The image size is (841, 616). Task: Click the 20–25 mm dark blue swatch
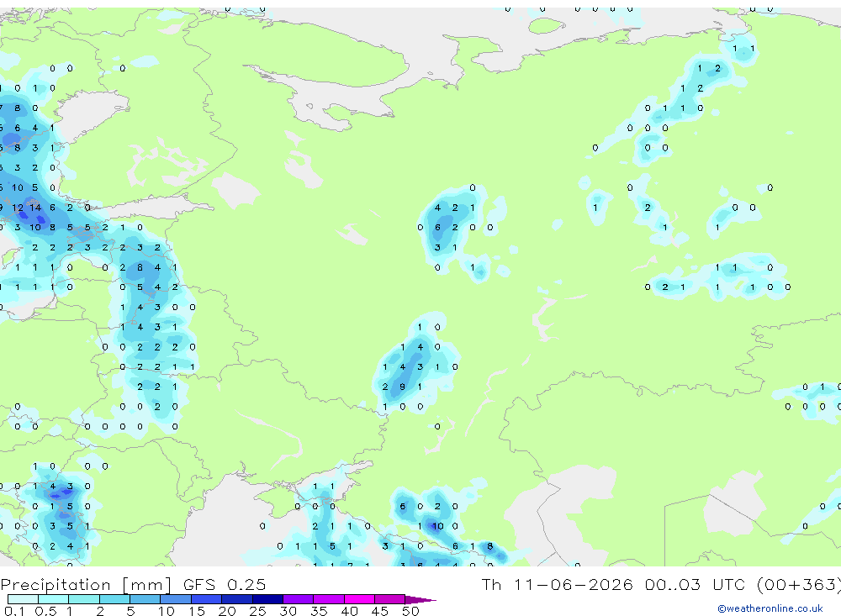click(237, 599)
